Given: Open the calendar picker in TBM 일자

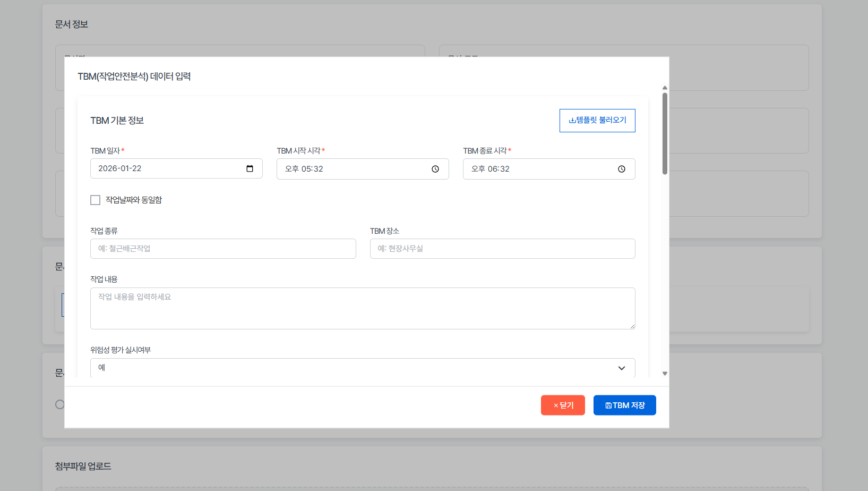Looking at the screenshot, I should (250, 169).
